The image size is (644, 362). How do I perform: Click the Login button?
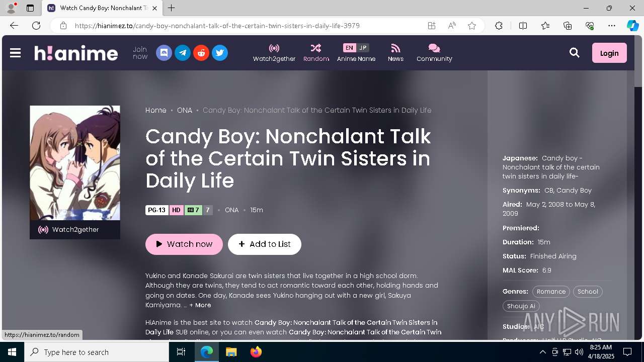coord(609,53)
